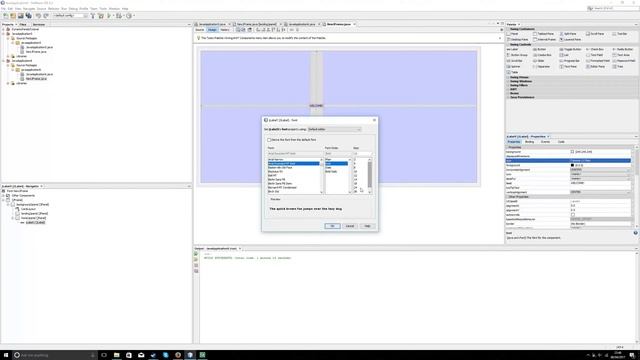This screenshot has height=360, width=640.
Task: Click the Font list vertical scrollbar
Action: click(x=322, y=176)
